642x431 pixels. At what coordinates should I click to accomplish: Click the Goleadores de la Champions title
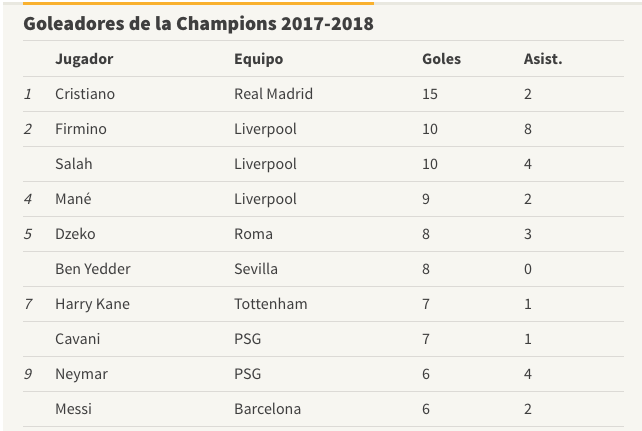click(198, 23)
